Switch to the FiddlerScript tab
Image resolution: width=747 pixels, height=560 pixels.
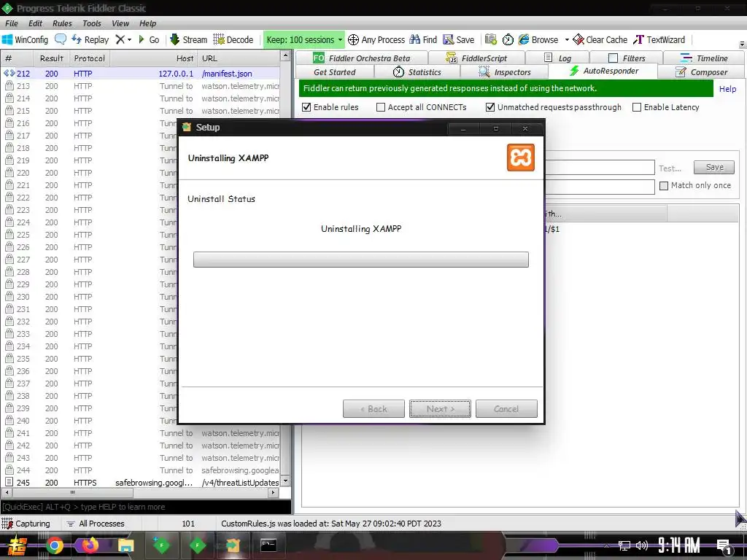click(x=476, y=58)
